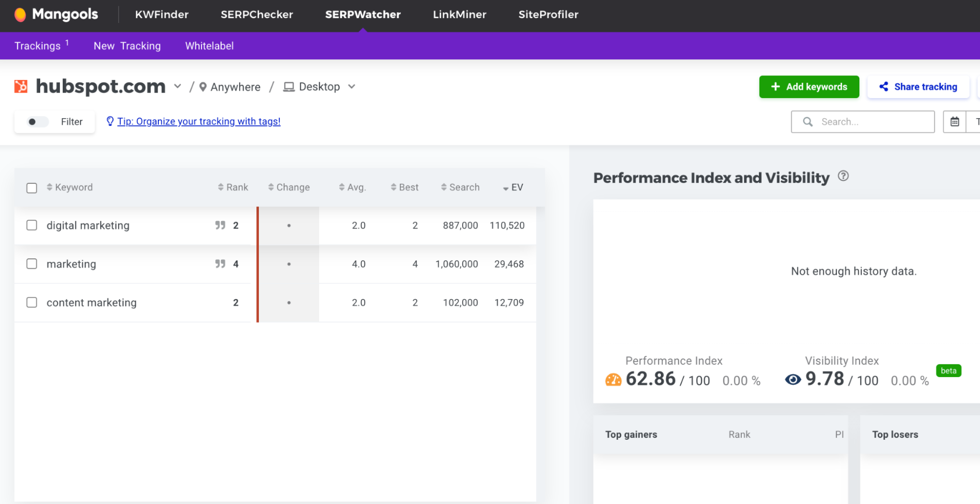980x504 pixels.
Task: Click the Visibility Index eye icon
Action: click(793, 379)
